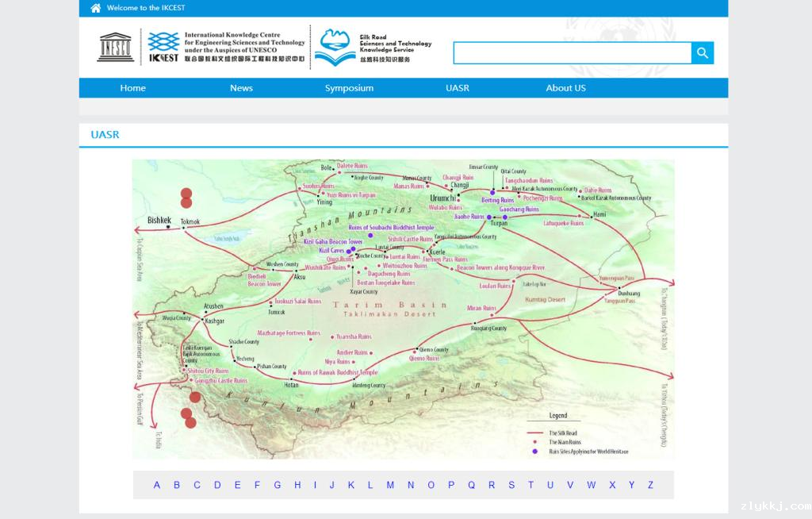The width and height of the screenshot is (812, 519).
Task: Open the About US page
Action: (565, 88)
